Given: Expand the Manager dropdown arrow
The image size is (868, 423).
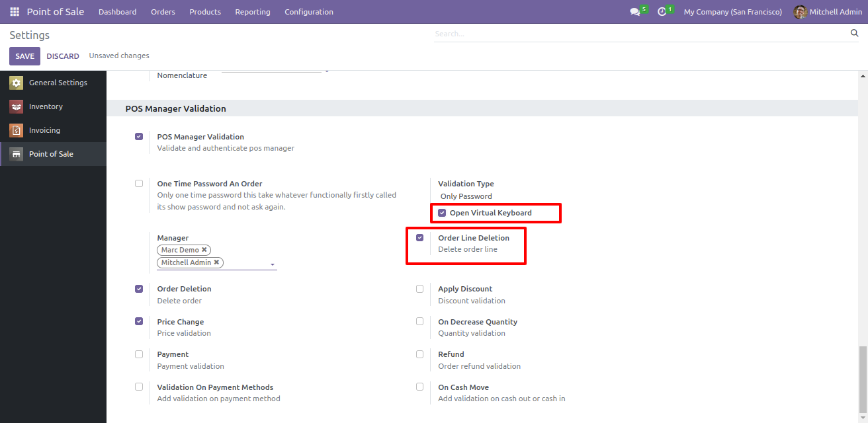Looking at the screenshot, I should tap(272, 264).
